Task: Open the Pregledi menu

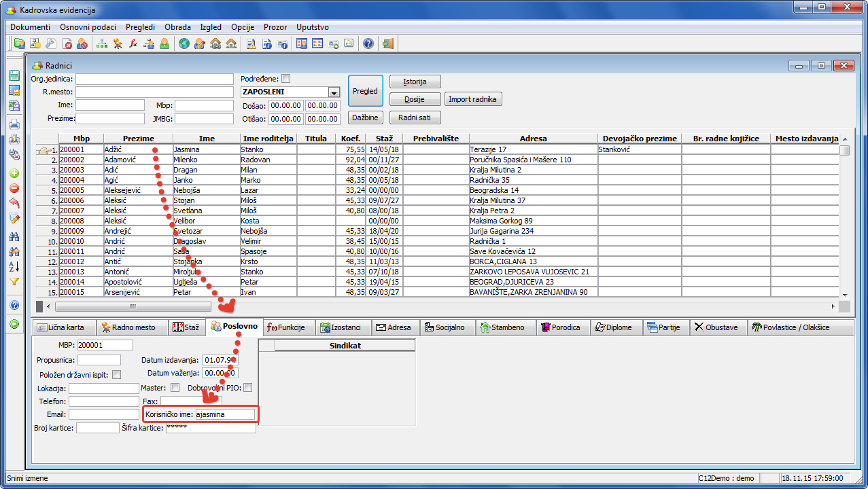Action: 140,27
